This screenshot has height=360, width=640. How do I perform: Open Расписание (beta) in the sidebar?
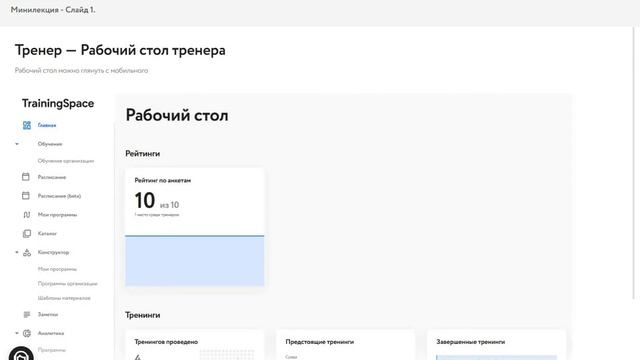coord(59,196)
